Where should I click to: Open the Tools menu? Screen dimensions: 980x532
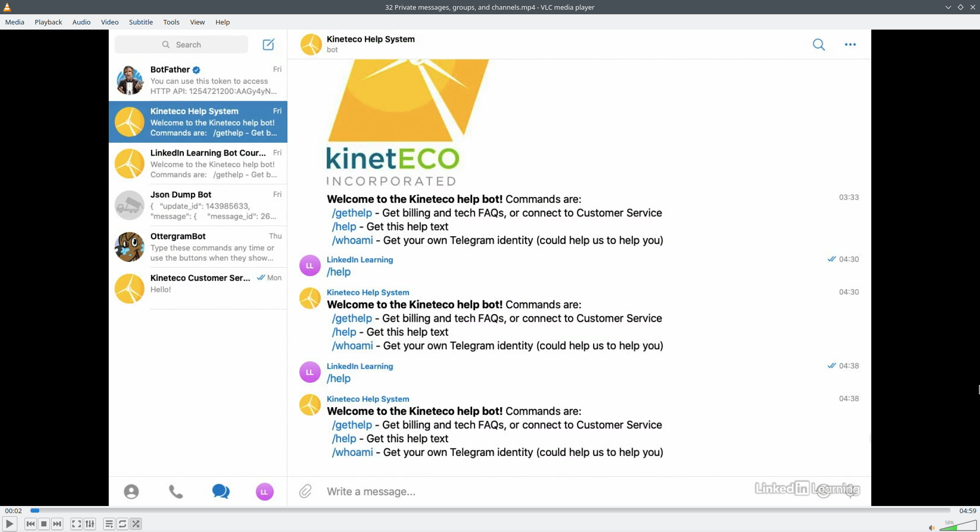pos(171,22)
